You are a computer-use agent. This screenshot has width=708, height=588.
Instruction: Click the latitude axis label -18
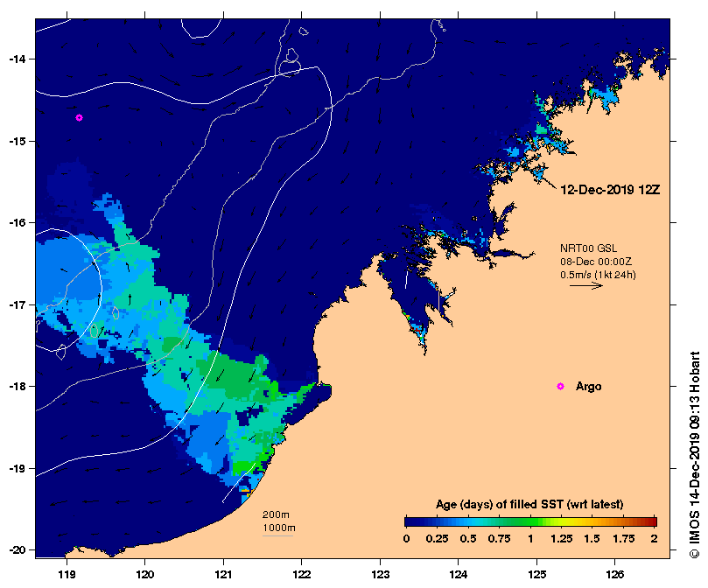17,387
